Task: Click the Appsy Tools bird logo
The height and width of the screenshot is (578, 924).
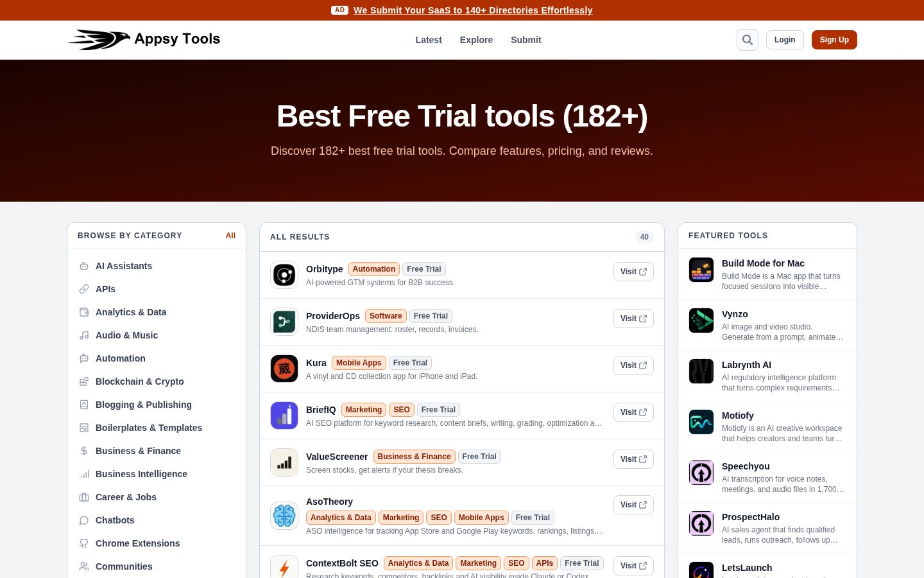Action: point(99,39)
